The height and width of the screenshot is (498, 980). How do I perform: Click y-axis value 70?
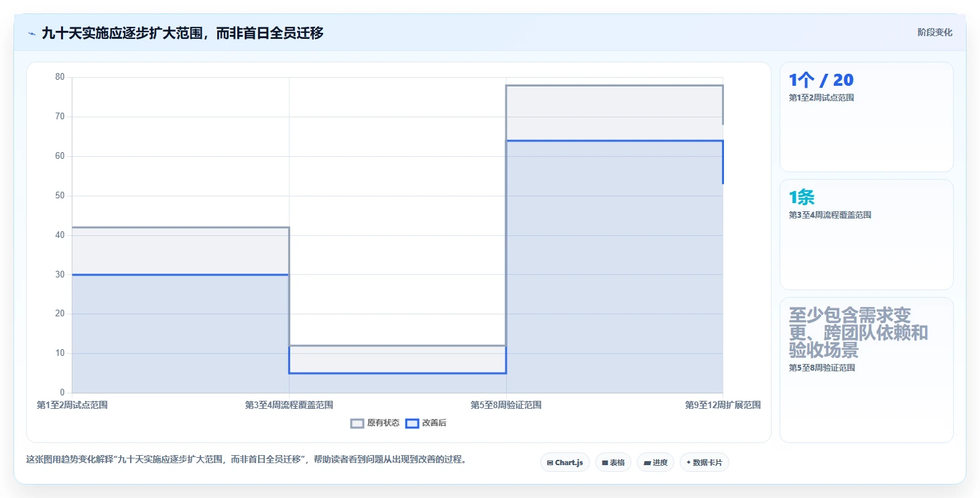pos(60,117)
